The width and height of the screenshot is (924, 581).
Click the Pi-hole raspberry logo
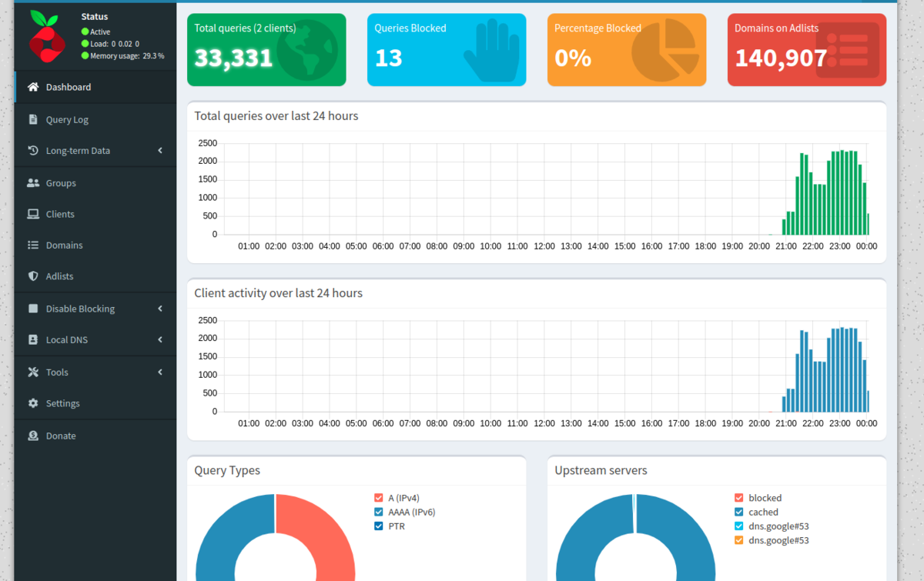pyautogui.click(x=48, y=37)
